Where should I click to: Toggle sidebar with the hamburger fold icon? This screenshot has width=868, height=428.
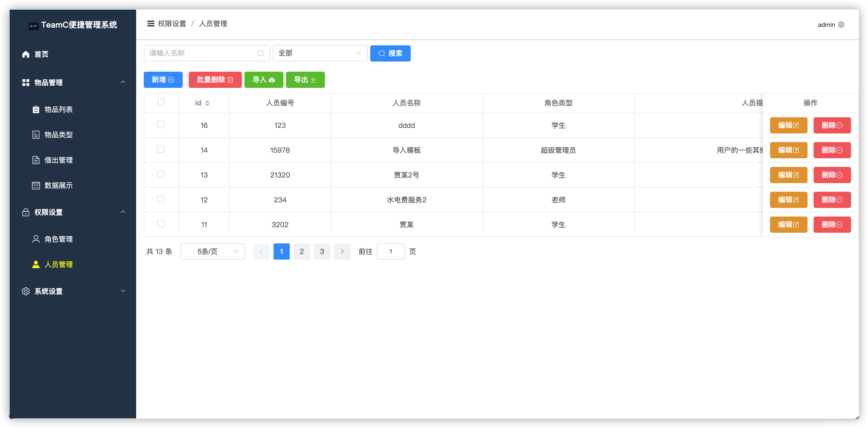point(151,24)
